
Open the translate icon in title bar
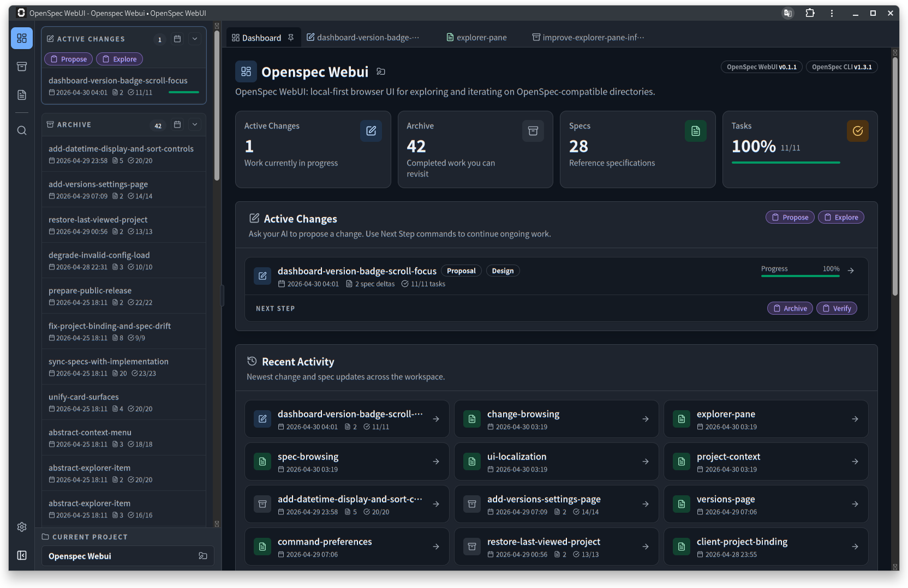[787, 13]
